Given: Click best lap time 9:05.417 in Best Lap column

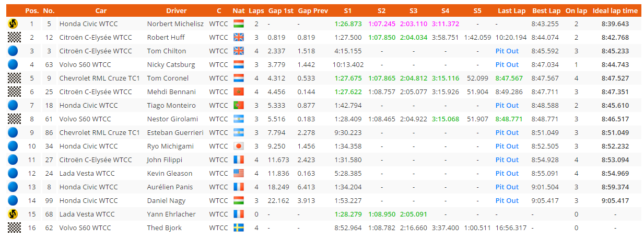Looking at the screenshot, I should tap(545, 201).
